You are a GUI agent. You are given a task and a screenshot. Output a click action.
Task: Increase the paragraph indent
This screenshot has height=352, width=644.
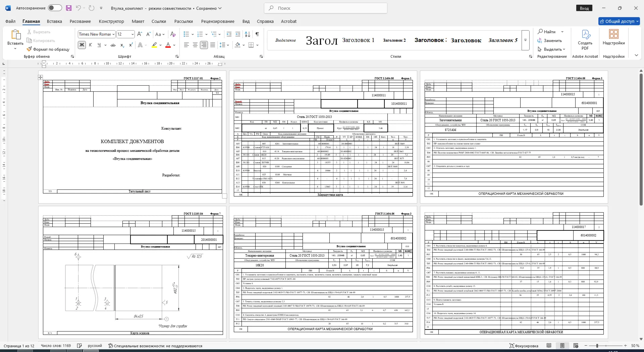click(x=238, y=34)
